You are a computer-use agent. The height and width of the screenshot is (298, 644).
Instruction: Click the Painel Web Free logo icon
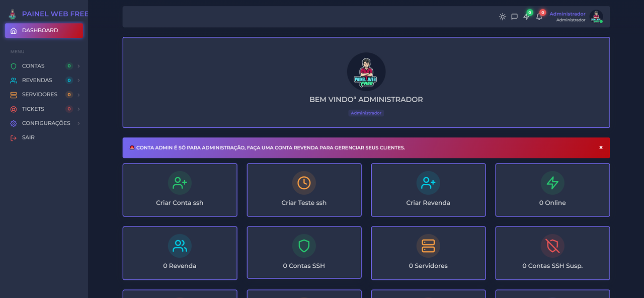12,14
